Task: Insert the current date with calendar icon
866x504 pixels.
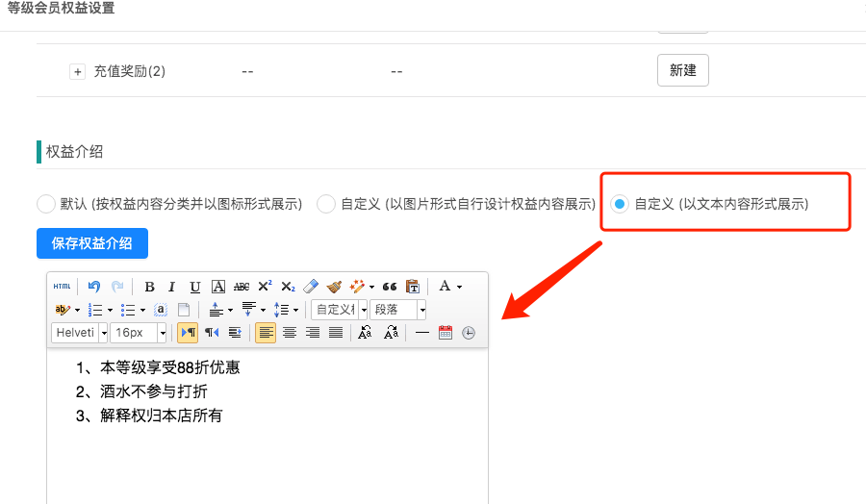Action: pyautogui.click(x=446, y=333)
